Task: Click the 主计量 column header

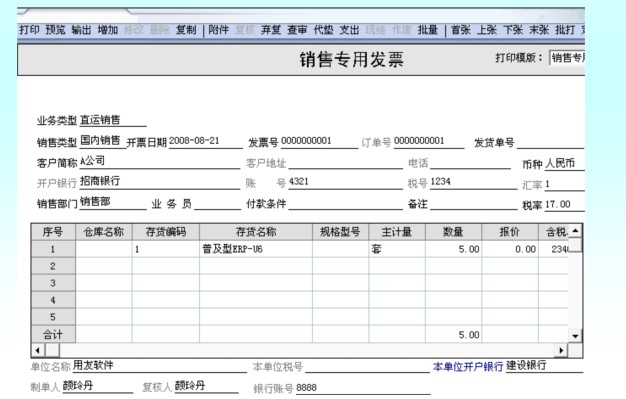Action: (397, 232)
